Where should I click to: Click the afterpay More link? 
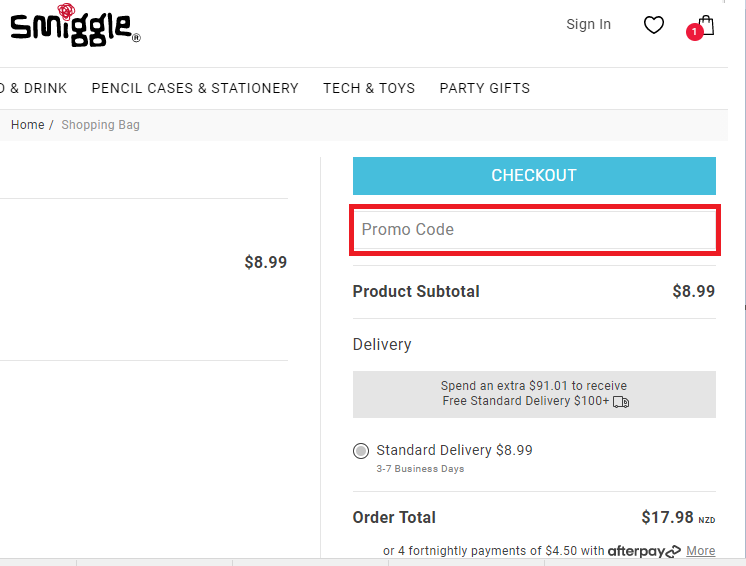tap(701, 551)
